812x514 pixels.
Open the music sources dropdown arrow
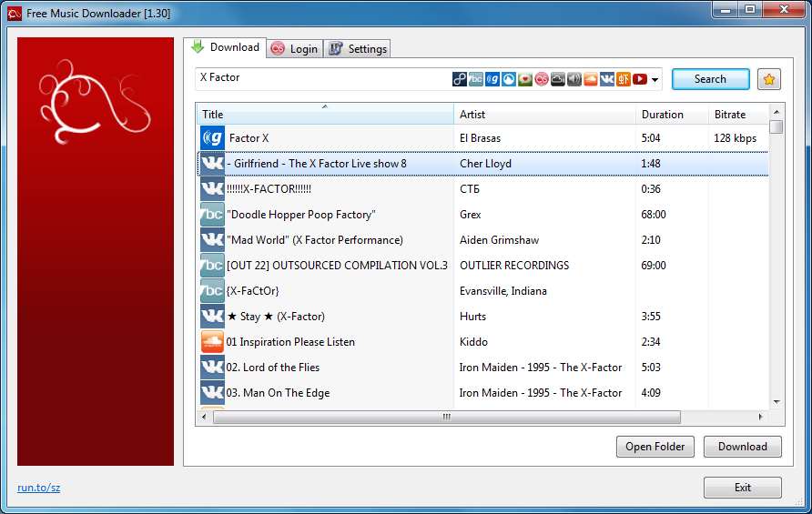[655, 80]
